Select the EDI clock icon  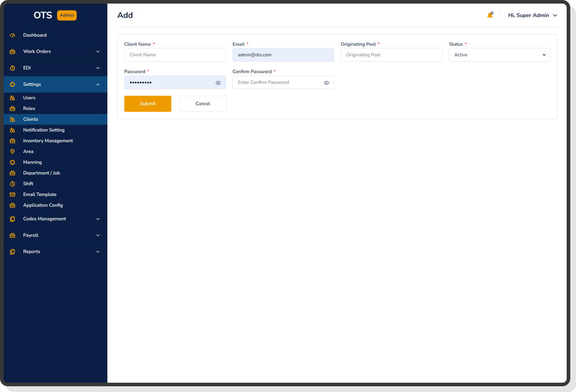[x=13, y=68]
